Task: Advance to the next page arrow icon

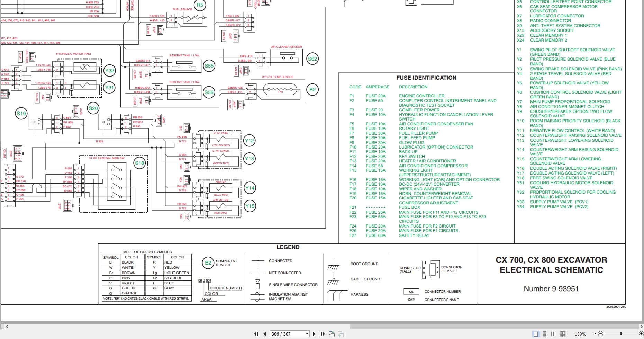Action: click(x=314, y=334)
